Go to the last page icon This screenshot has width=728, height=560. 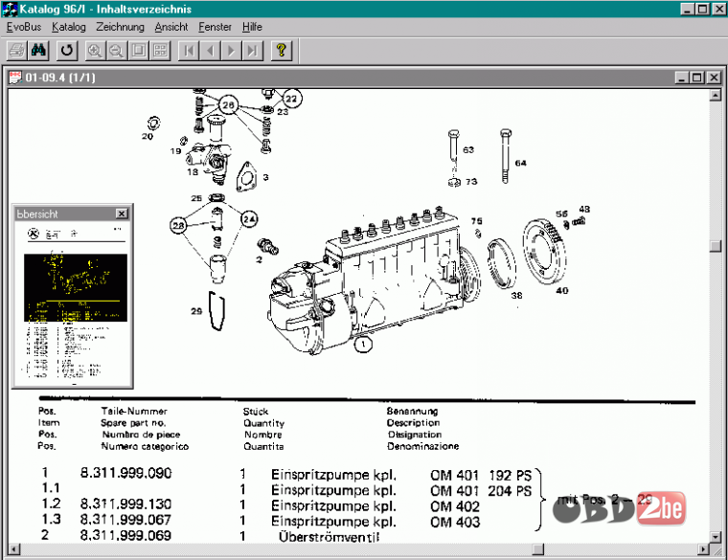[253, 50]
